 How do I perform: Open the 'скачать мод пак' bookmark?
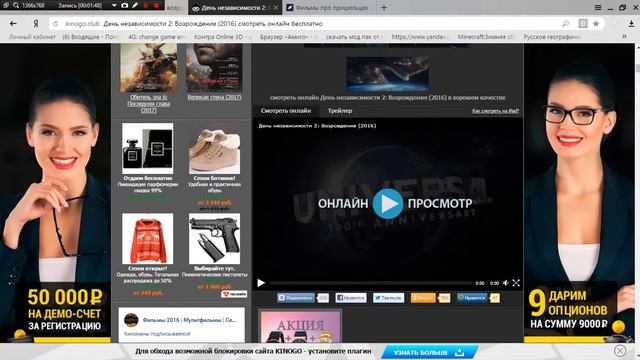[354, 37]
